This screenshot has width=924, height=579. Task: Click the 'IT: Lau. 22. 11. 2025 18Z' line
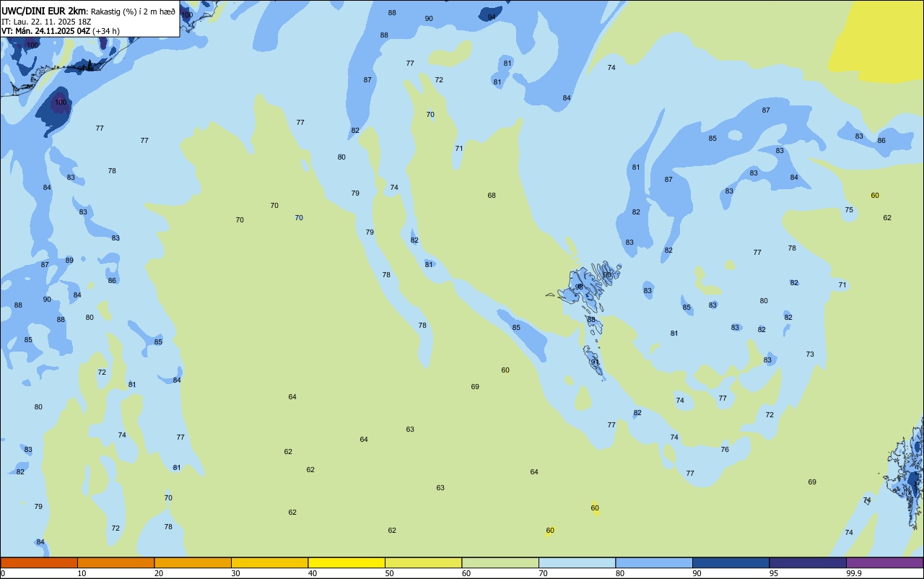(x=46, y=22)
